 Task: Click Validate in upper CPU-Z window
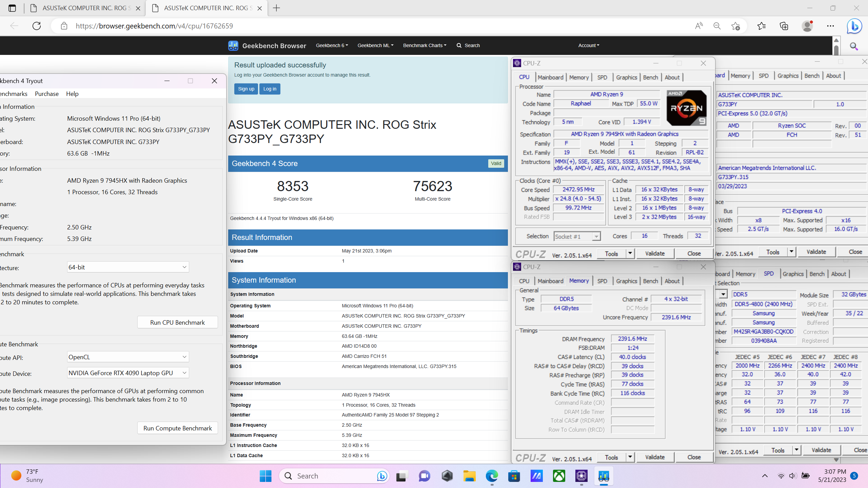coord(655,253)
